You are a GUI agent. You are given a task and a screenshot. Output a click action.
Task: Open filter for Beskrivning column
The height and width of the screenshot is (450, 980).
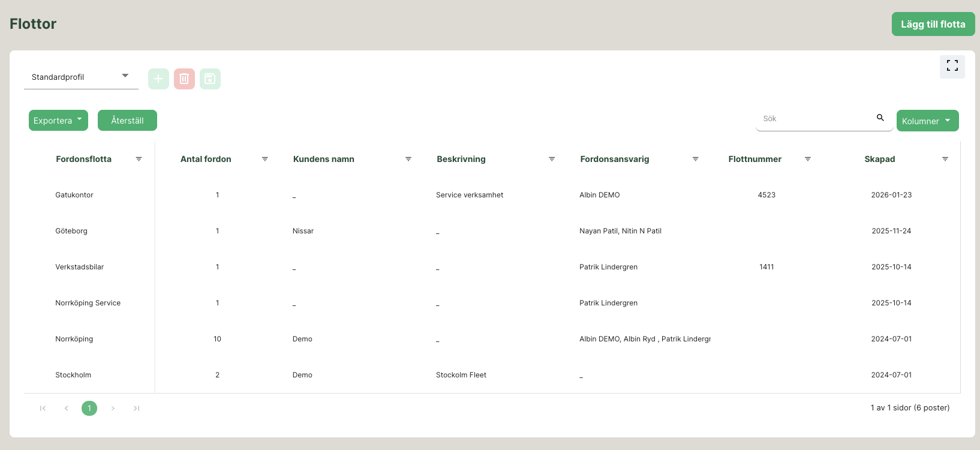coord(552,159)
